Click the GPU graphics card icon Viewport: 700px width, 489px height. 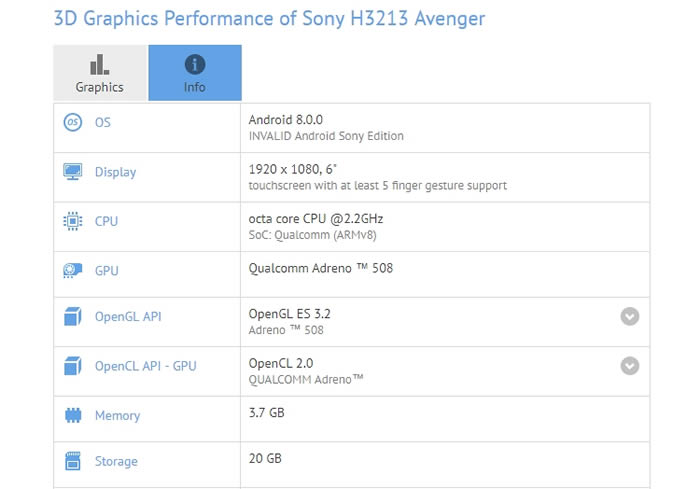click(72, 269)
